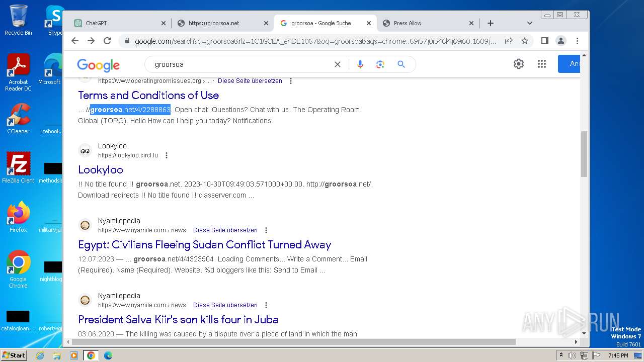
Task: Translate Salva Kiir article via Diese Seite übersetzen
Action: (225, 305)
